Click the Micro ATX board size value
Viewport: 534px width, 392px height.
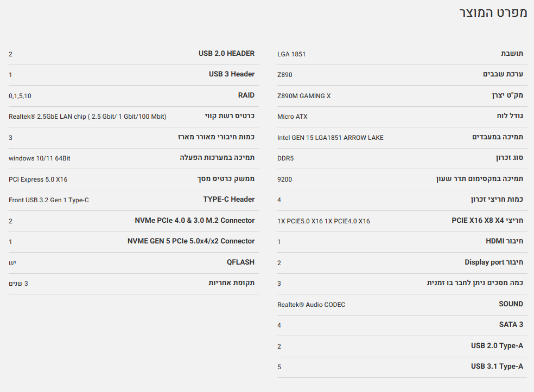click(x=292, y=117)
